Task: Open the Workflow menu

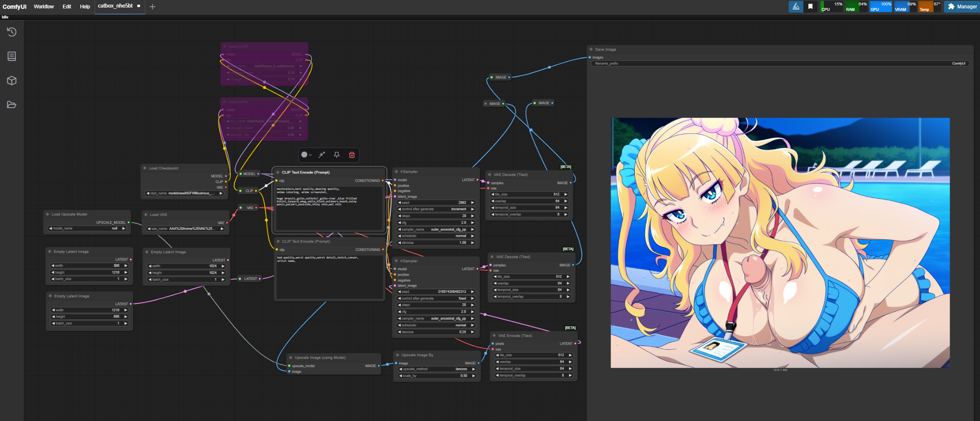Action: [44, 6]
